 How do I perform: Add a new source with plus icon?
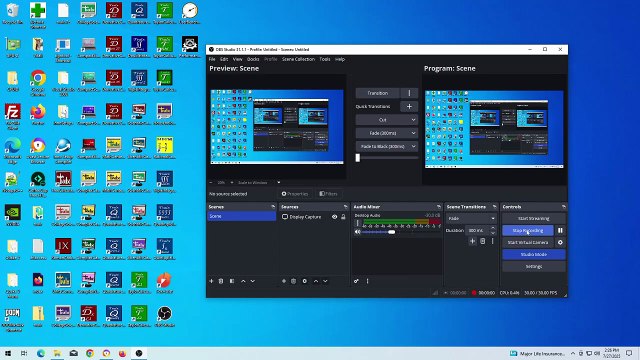(x=284, y=281)
